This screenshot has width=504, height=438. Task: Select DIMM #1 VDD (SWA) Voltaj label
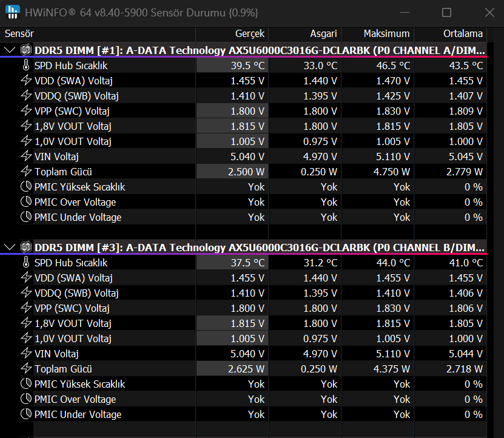[x=73, y=81]
